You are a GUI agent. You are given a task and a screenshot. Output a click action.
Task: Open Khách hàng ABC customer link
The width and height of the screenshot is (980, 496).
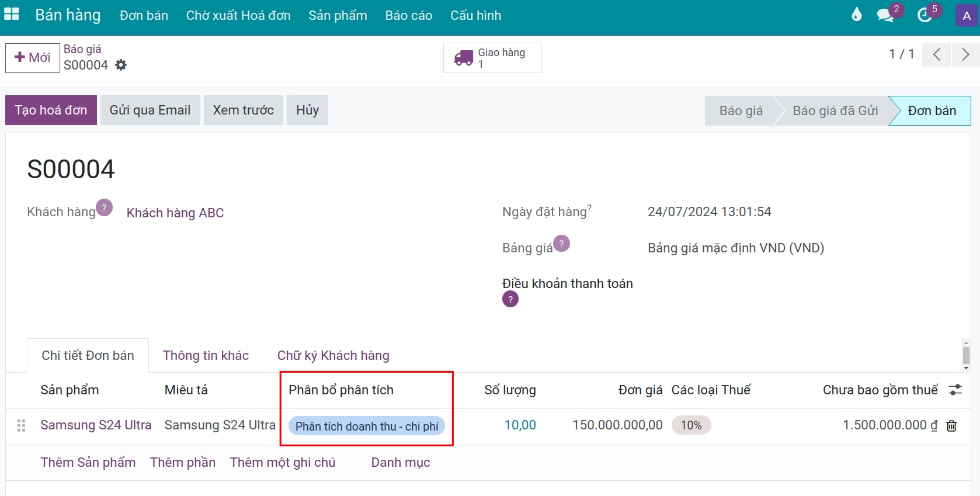[175, 213]
